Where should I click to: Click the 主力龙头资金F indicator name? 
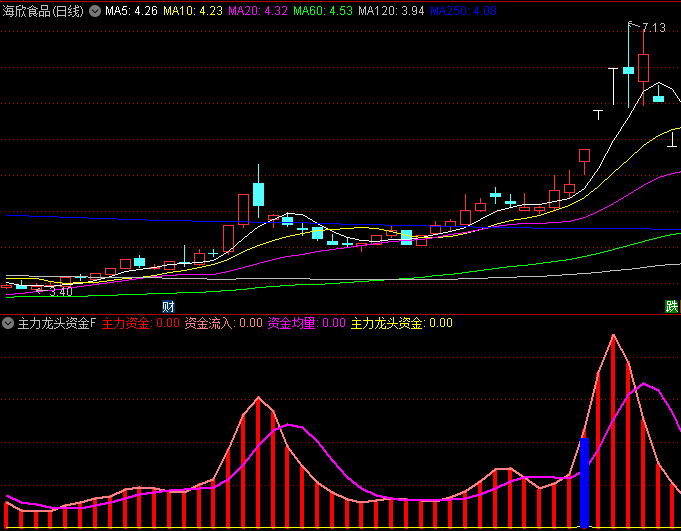[56, 323]
